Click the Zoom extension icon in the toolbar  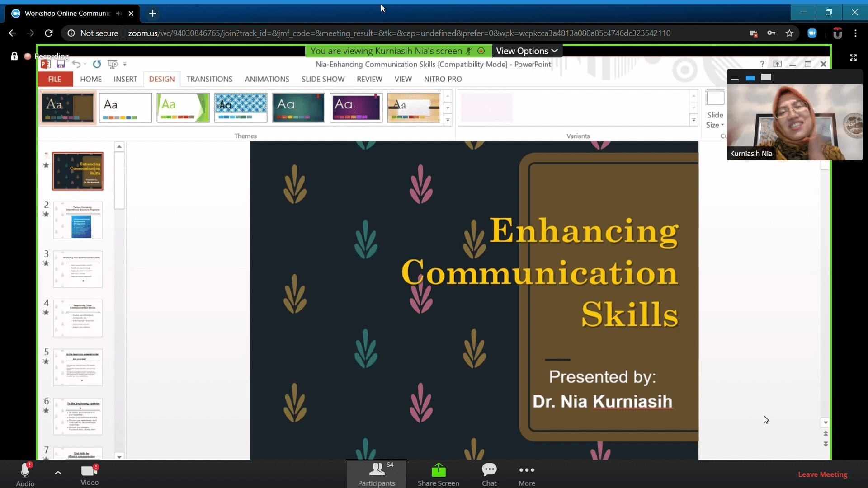(x=812, y=33)
